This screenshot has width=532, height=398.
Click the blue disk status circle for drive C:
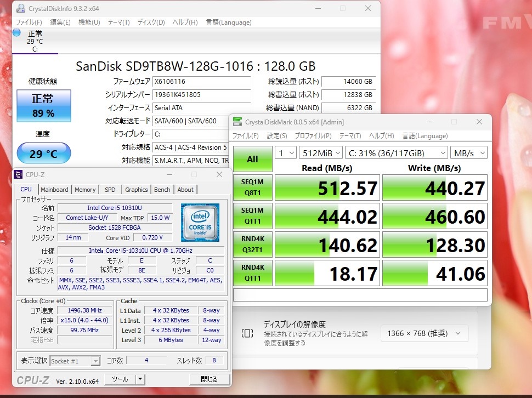click(16, 33)
